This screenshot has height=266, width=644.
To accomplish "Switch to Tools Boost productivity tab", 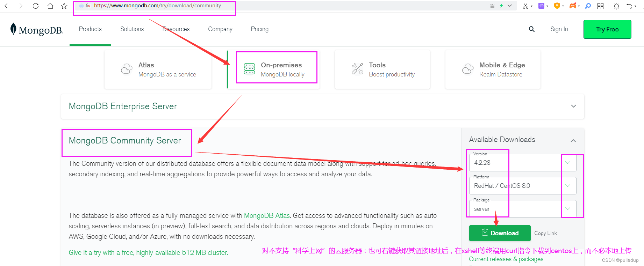I will click(x=382, y=69).
